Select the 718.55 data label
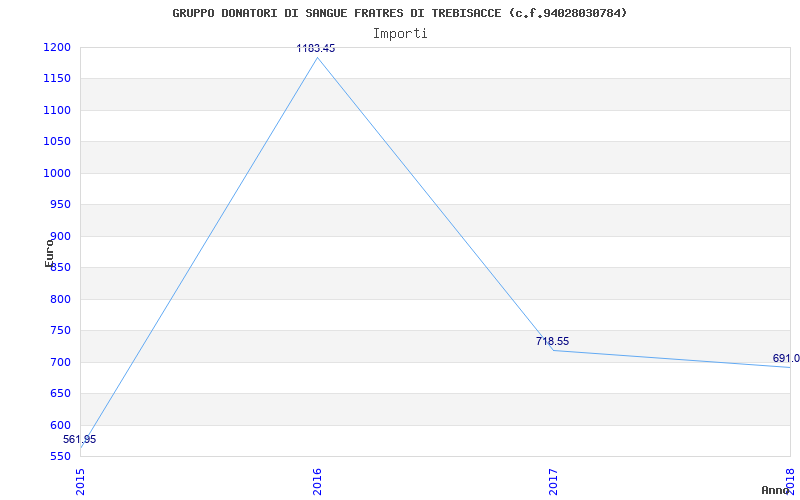This screenshot has height=500, width=800. pyautogui.click(x=552, y=341)
